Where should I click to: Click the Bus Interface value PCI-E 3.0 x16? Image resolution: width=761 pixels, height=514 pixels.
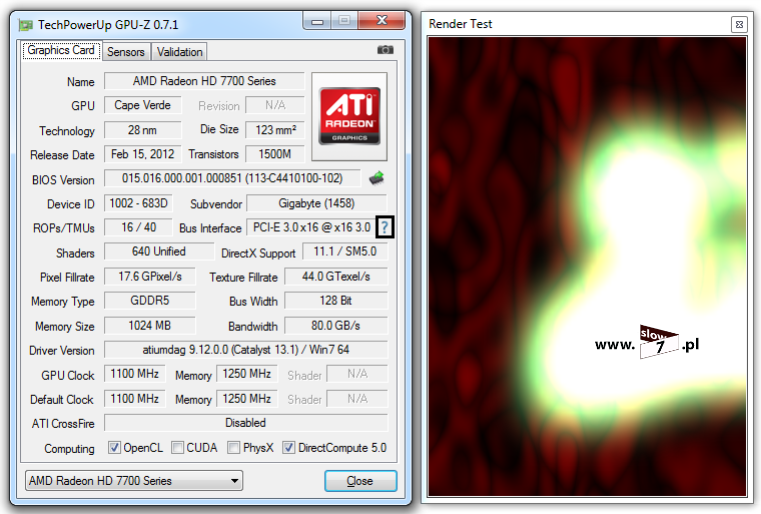[x=311, y=228]
